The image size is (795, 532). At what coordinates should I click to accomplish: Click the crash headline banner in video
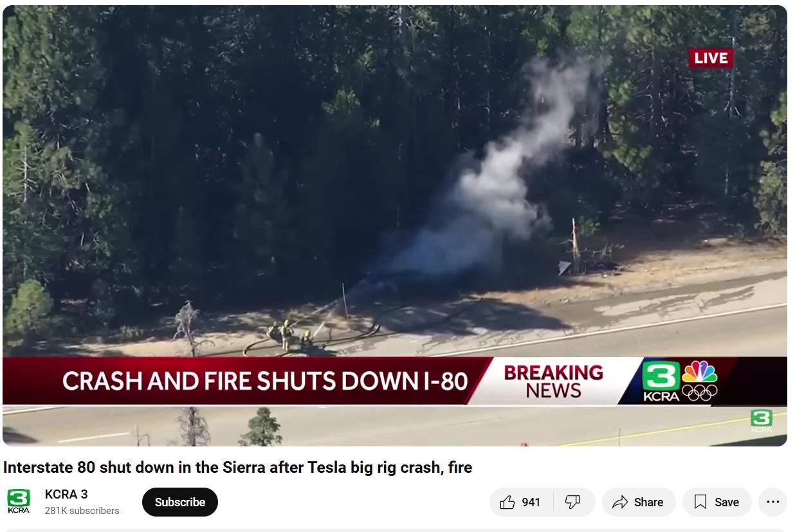pos(265,381)
